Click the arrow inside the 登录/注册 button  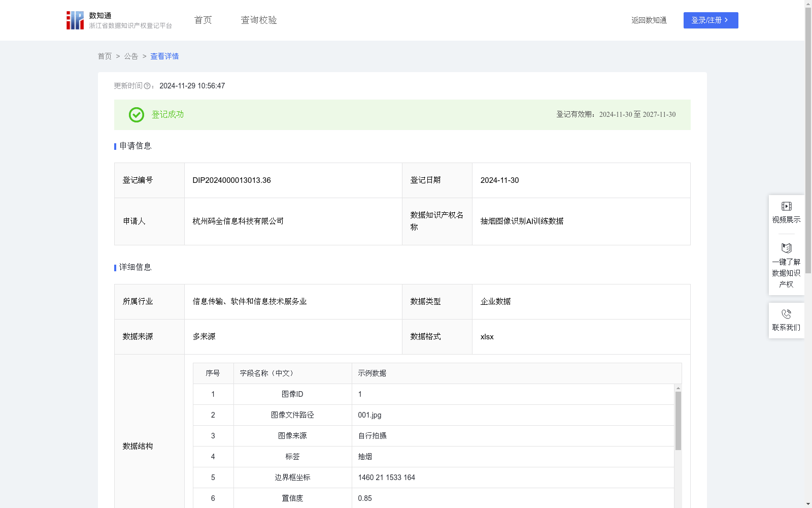[726, 20]
